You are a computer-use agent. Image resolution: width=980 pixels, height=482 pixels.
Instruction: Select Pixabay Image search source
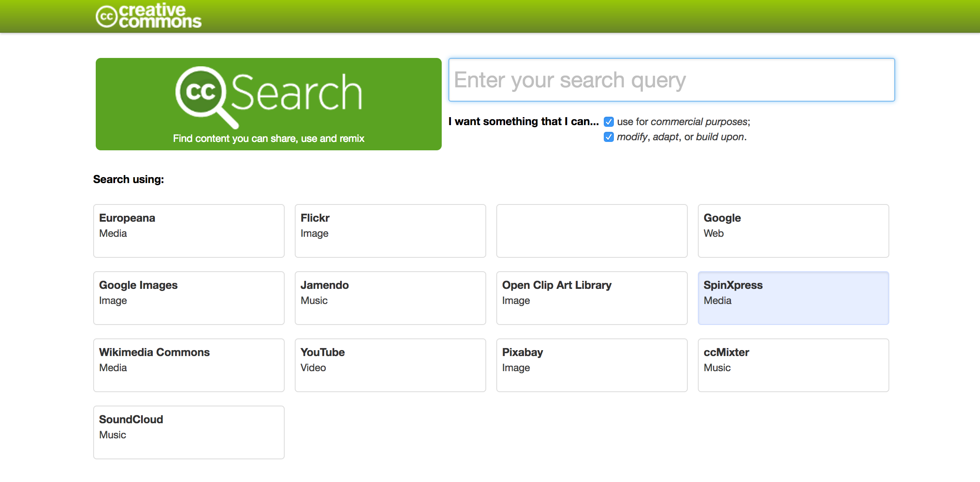(x=592, y=365)
